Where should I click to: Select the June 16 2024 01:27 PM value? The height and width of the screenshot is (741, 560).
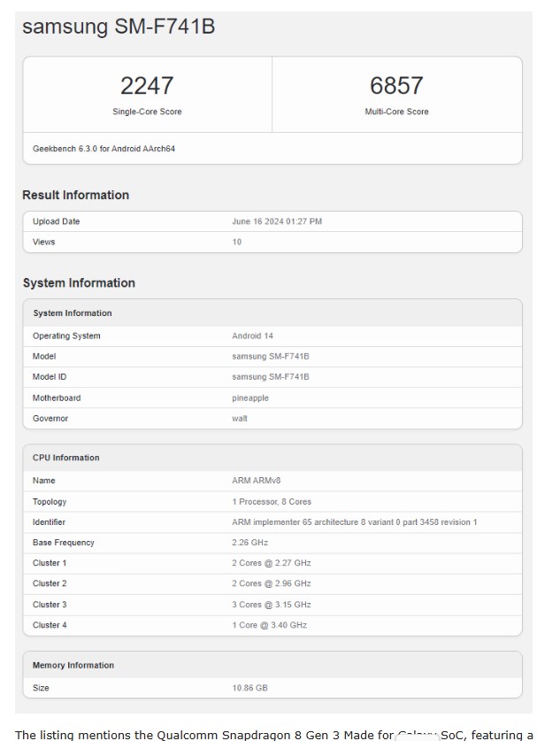(x=277, y=221)
